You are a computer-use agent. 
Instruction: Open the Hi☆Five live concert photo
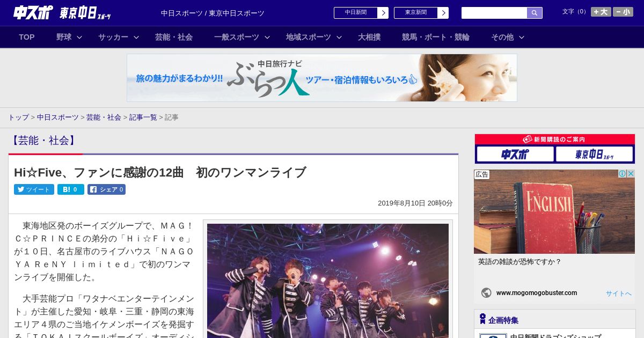coord(328,281)
